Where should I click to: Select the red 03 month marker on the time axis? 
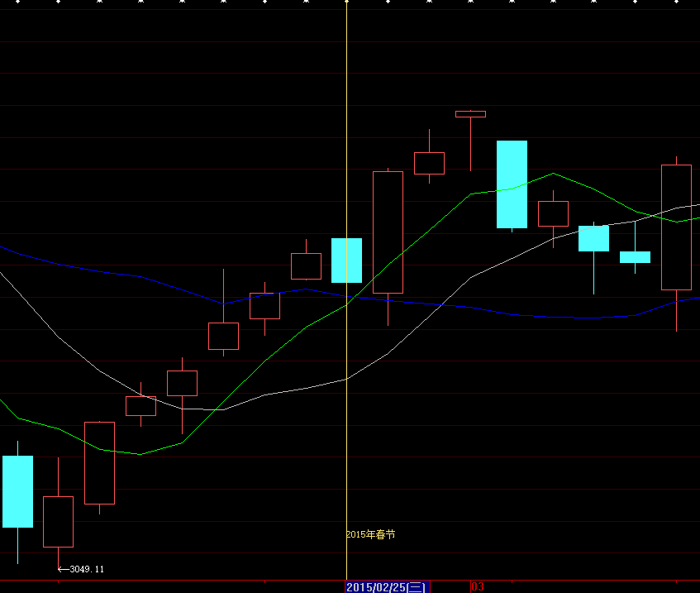coord(478,586)
